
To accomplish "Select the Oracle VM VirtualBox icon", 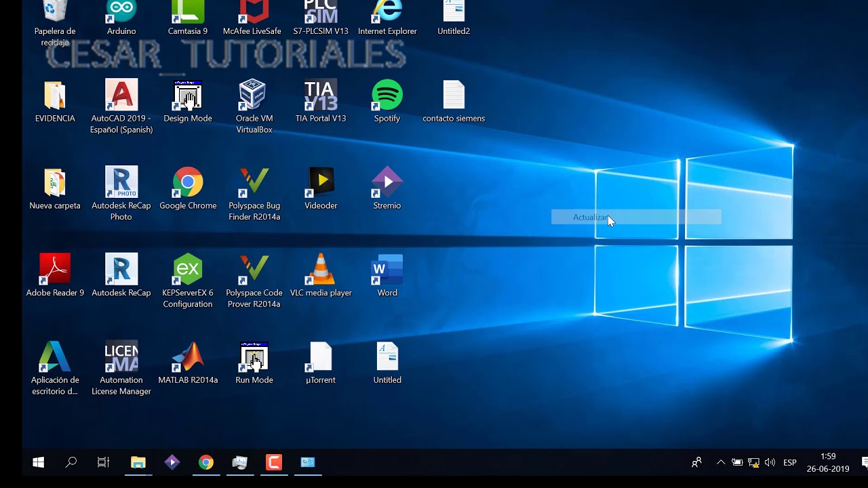I will (x=254, y=107).
